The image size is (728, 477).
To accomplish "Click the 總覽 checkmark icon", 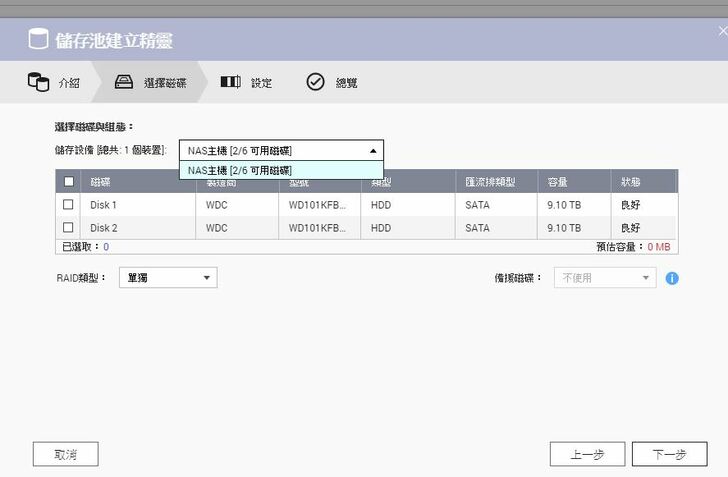I will 315,82.
